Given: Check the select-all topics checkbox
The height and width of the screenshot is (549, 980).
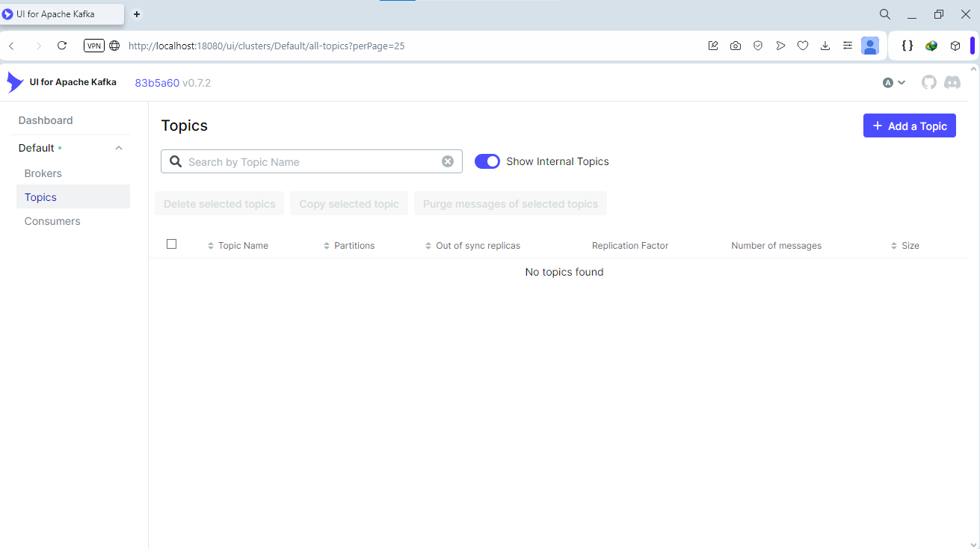Looking at the screenshot, I should point(172,244).
